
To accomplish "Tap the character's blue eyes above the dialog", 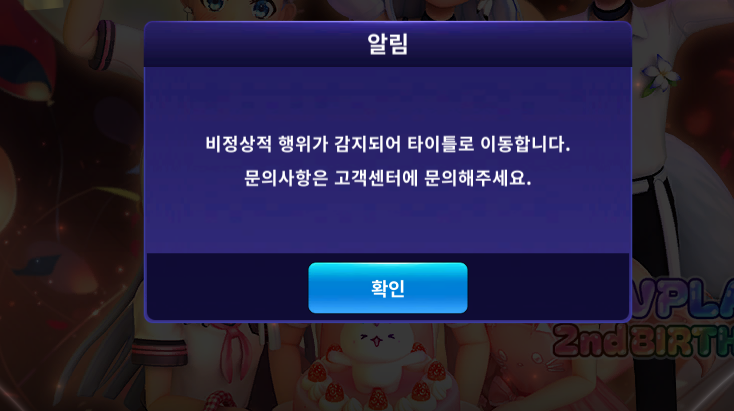I will (x=233, y=8).
